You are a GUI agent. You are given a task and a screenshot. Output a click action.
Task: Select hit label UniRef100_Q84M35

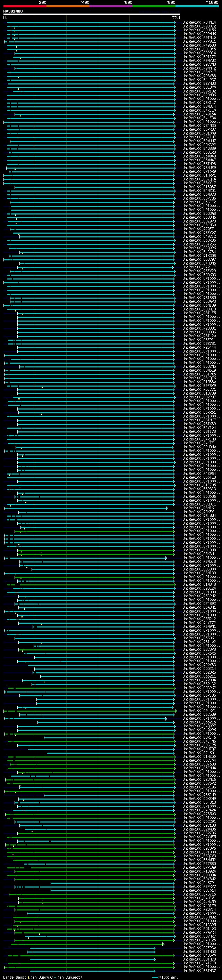click(x=199, y=125)
